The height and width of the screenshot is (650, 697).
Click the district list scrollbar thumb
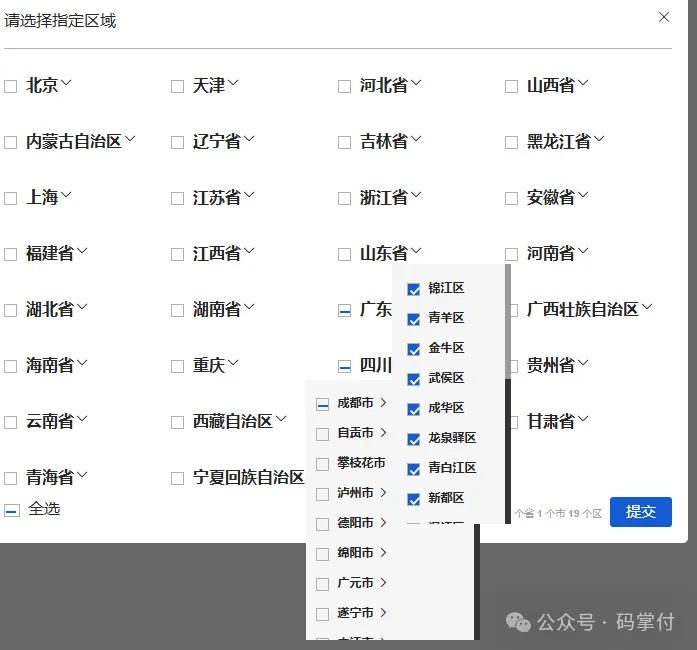(508, 322)
